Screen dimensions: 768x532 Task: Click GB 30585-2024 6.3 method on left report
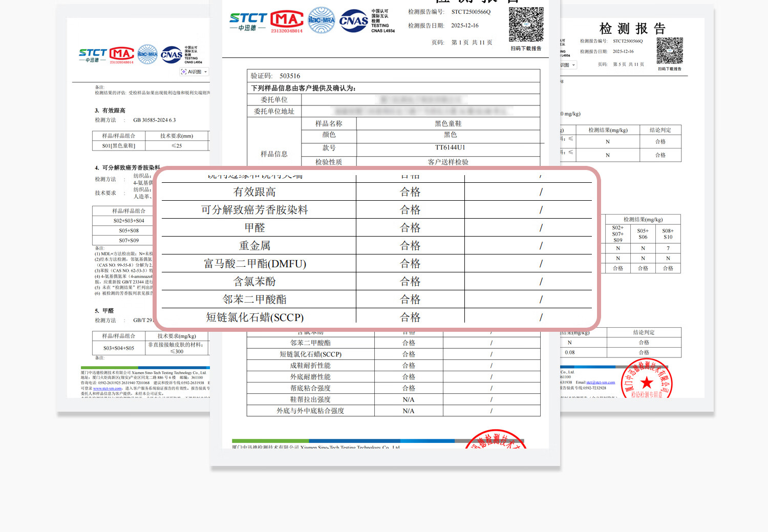155,120
